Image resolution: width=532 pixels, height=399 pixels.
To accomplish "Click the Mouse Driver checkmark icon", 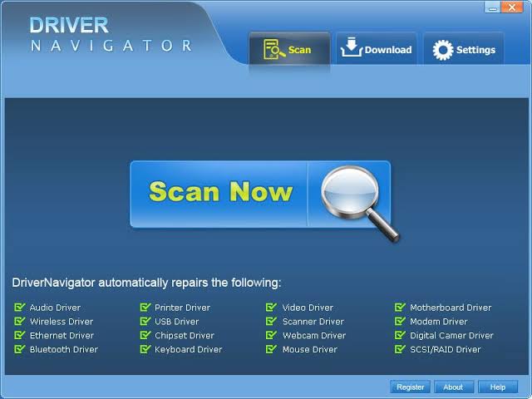I will (x=271, y=349).
